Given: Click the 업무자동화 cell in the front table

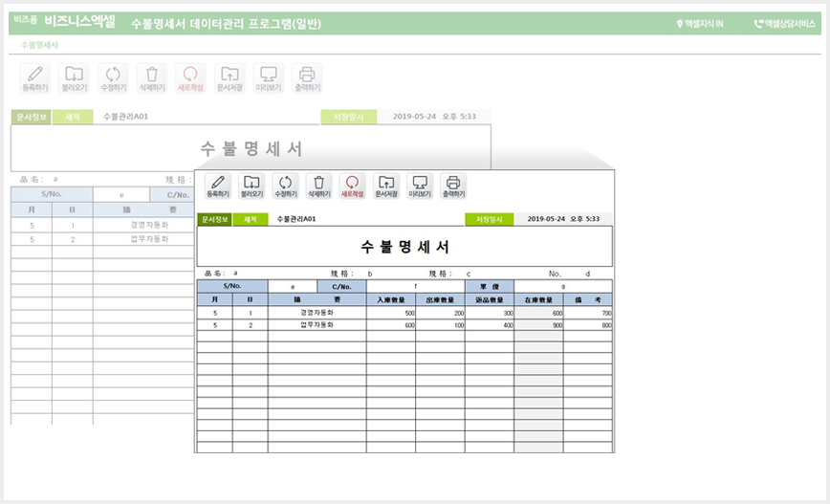Looking at the screenshot, I should click(317, 324).
